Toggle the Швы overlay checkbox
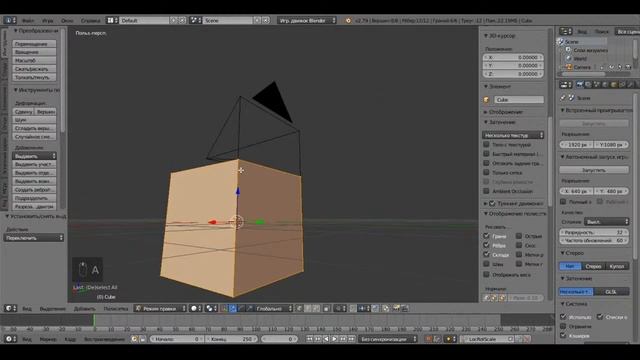The height and width of the screenshot is (360, 640). click(486, 264)
